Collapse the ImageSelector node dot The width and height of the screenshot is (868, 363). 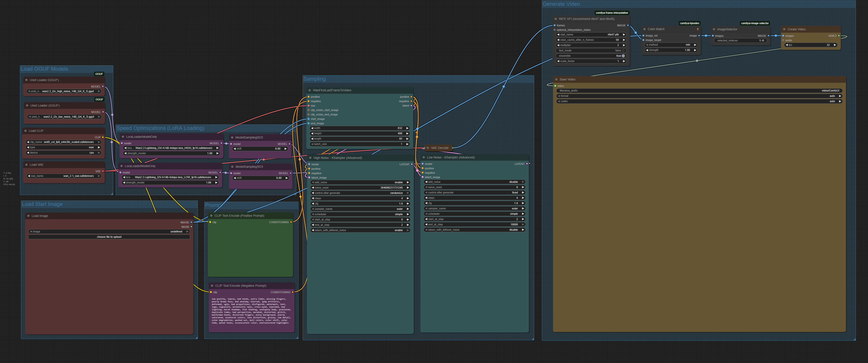point(714,29)
